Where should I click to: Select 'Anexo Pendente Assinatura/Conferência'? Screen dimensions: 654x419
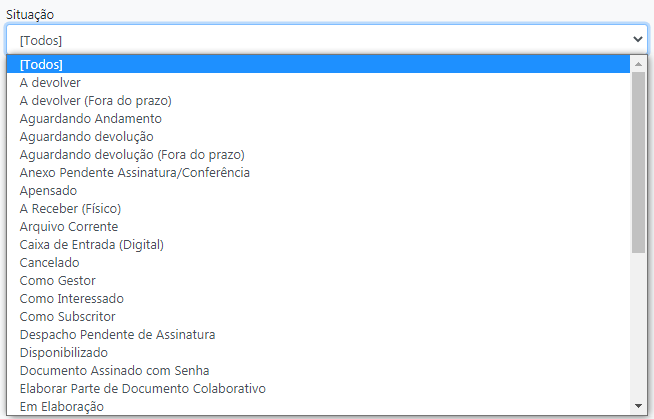tap(134, 173)
